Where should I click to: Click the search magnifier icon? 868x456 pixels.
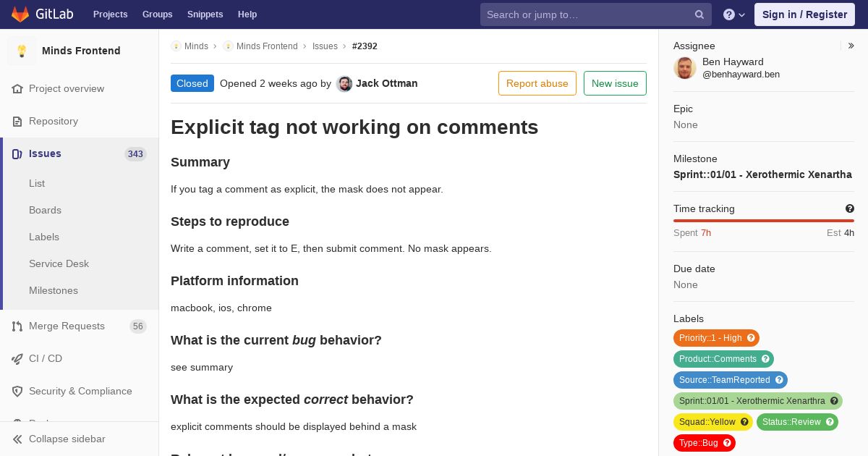pos(699,14)
